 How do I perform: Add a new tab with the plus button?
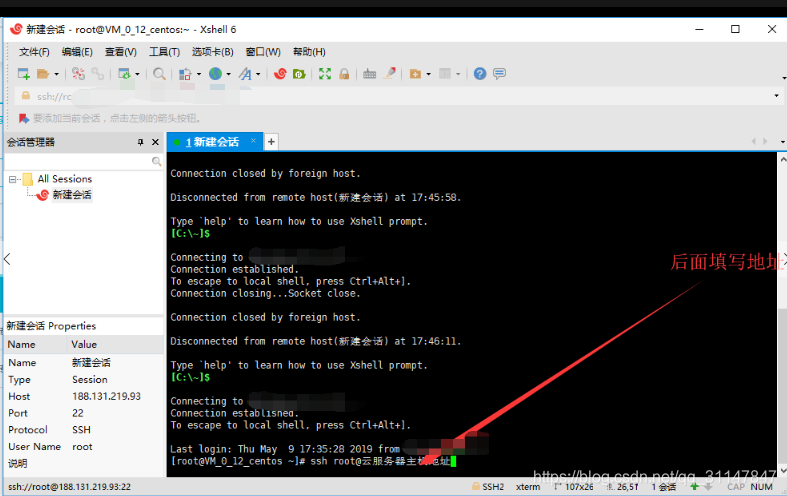pyautogui.click(x=271, y=142)
